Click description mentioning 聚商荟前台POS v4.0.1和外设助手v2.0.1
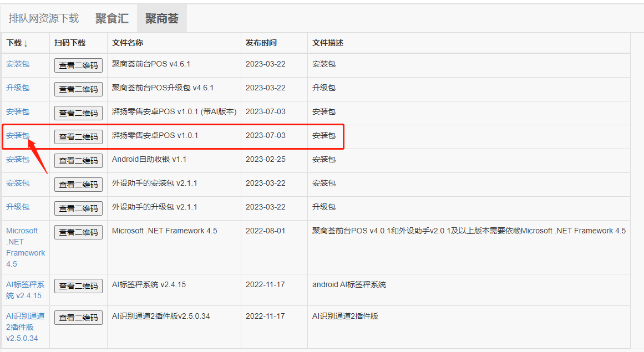 click(x=469, y=231)
